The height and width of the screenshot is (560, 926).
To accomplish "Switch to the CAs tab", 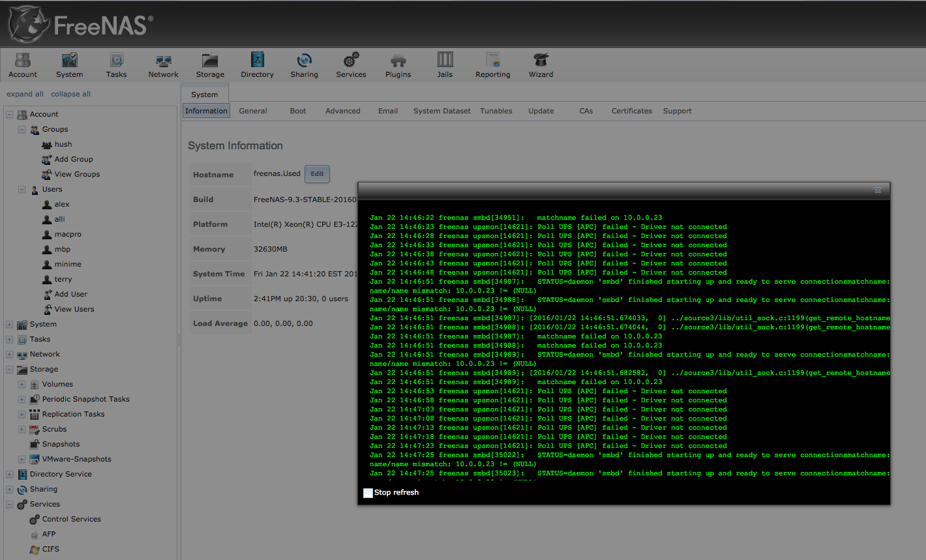I will point(586,111).
